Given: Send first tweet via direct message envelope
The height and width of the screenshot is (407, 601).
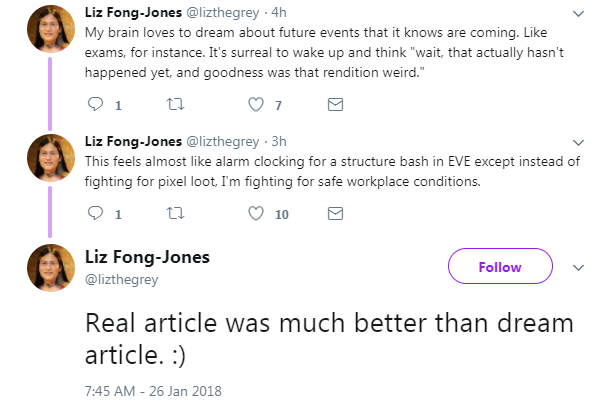Looking at the screenshot, I should tap(335, 104).
